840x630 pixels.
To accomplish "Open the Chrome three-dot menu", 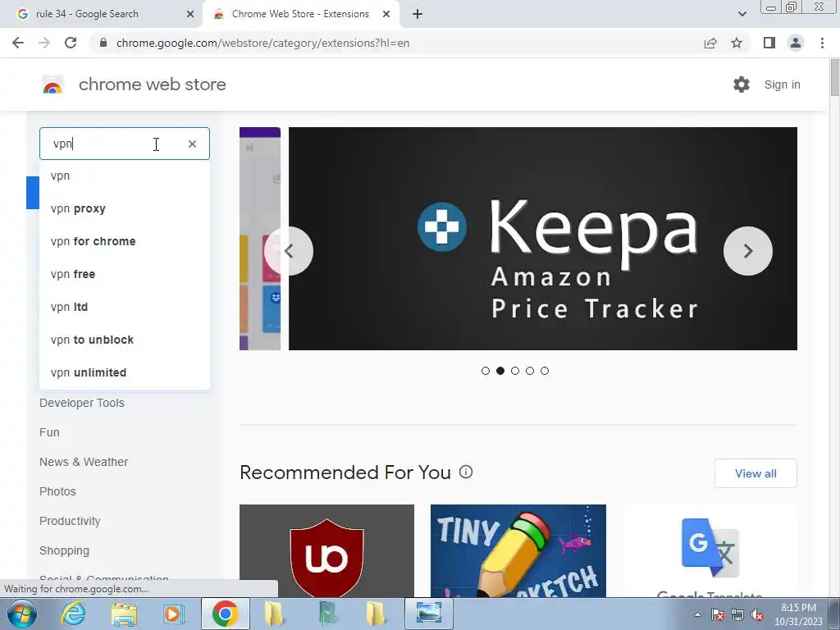I will pyautogui.click(x=822, y=43).
